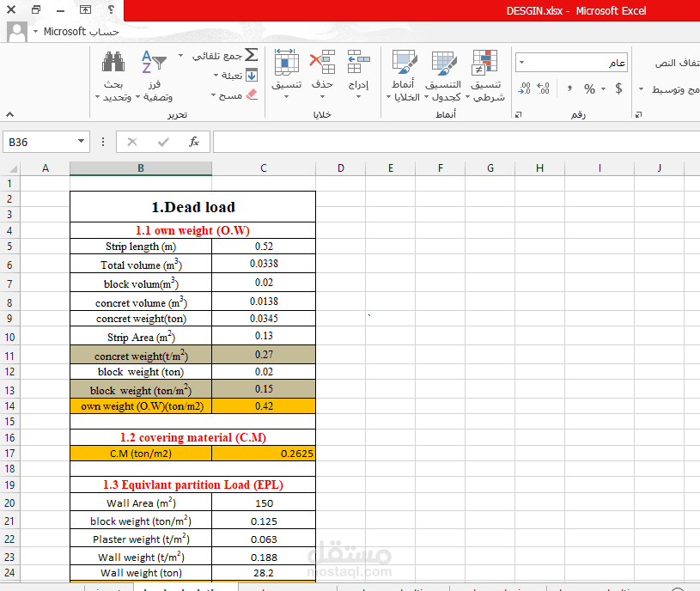
Task: Select row 14 header
Action: point(9,406)
